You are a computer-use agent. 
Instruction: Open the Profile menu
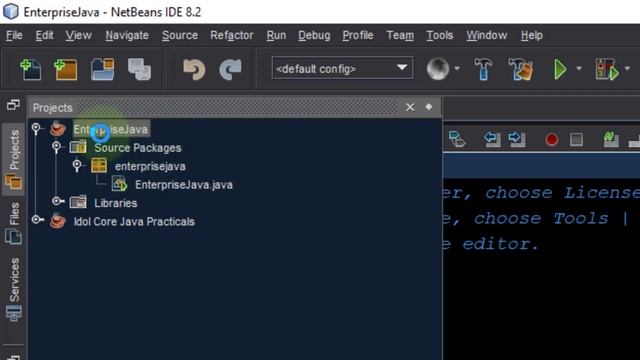[358, 36]
